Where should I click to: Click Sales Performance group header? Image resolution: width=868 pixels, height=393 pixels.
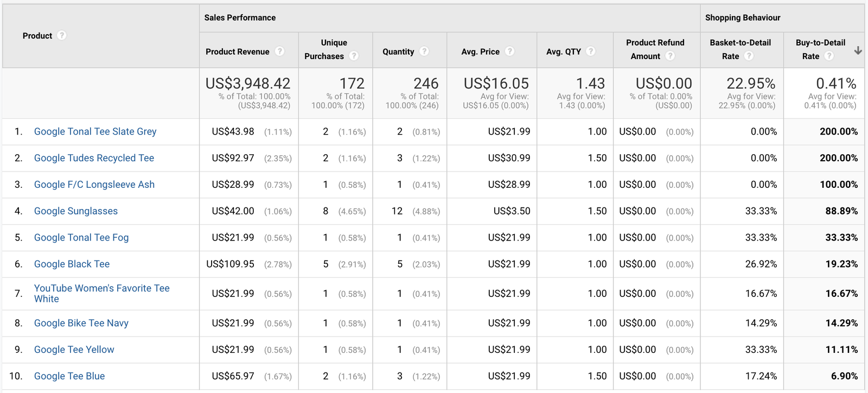[x=240, y=18]
